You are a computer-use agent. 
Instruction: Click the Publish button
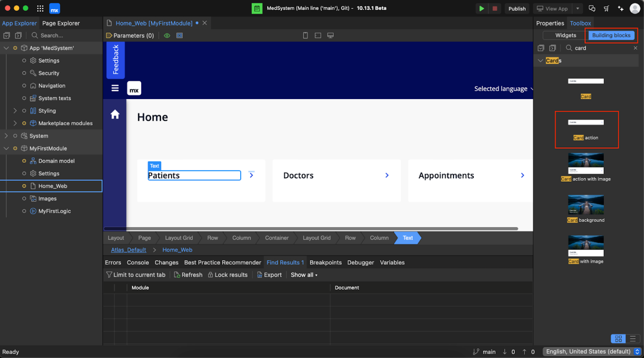[517, 8]
